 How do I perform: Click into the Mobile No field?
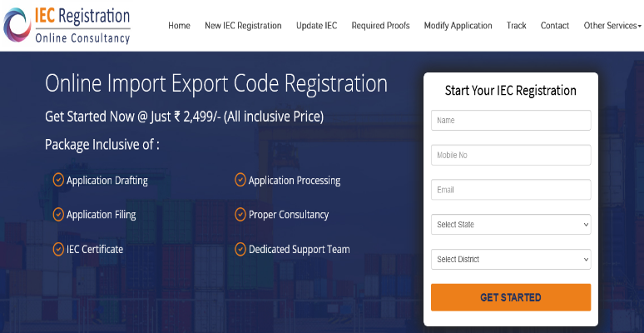(x=511, y=155)
